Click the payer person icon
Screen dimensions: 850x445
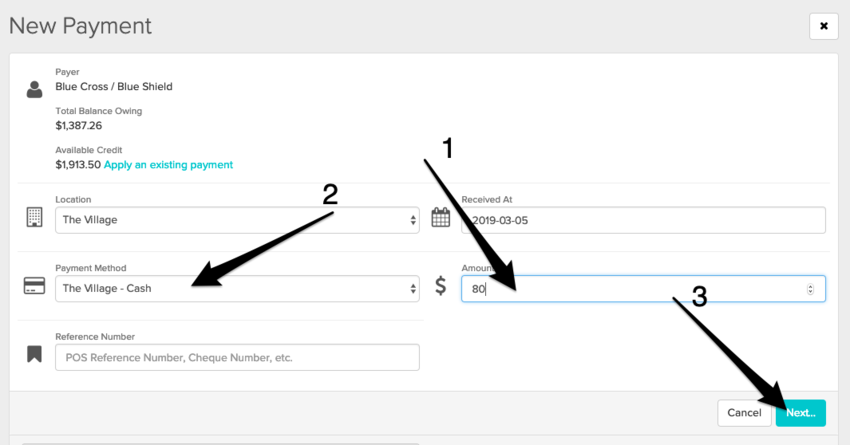tap(35, 88)
